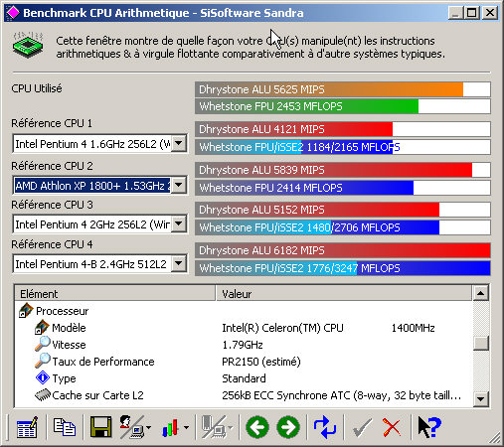The image size is (504, 447).
Task: Click the Dhrystone ALU 5152 MIPS bar
Action: (343, 210)
